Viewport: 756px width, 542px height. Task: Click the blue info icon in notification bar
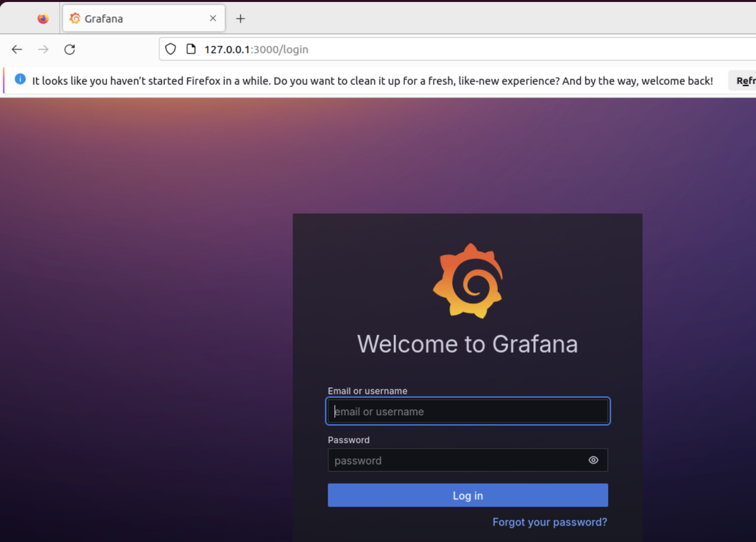(20, 79)
